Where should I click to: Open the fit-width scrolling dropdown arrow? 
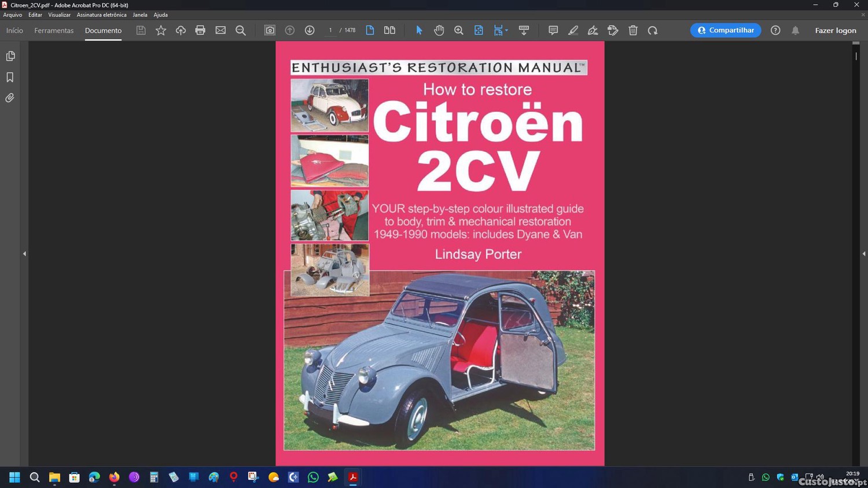507,30
